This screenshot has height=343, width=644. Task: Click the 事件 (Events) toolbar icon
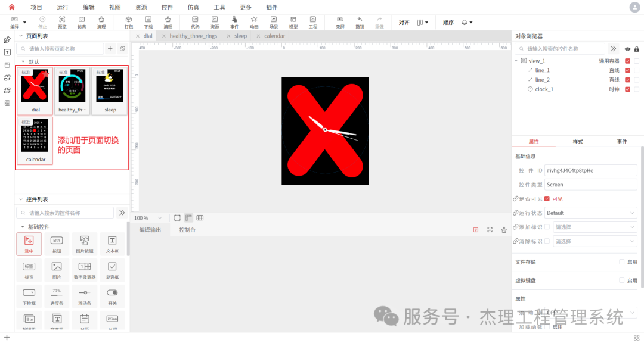tap(234, 22)
